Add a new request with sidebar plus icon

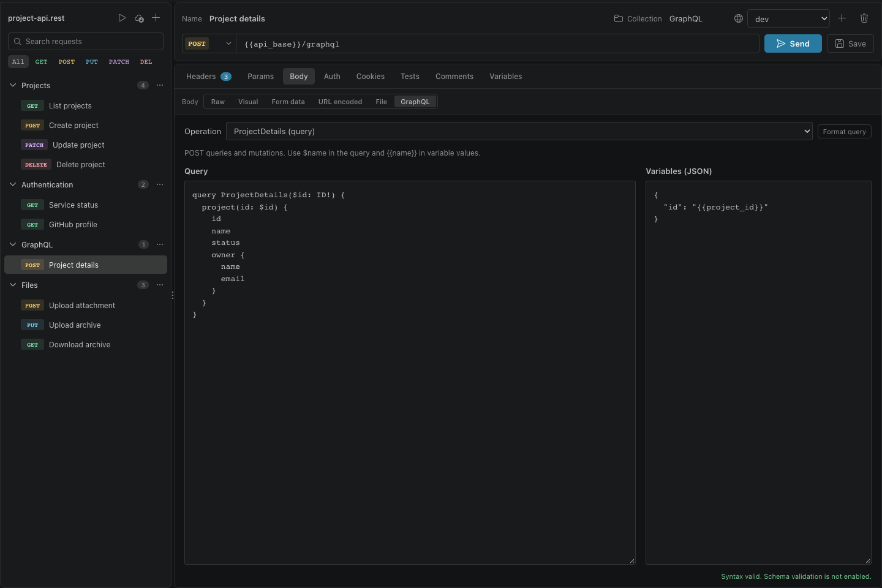point(156,18)
